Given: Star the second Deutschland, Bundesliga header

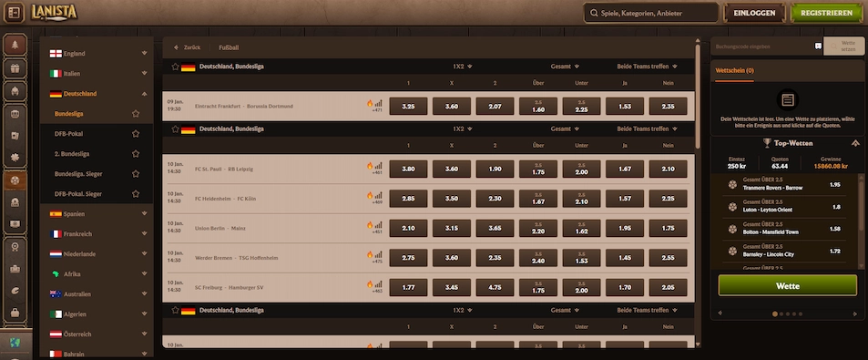Looking at the screenshot, I should 176,129.
